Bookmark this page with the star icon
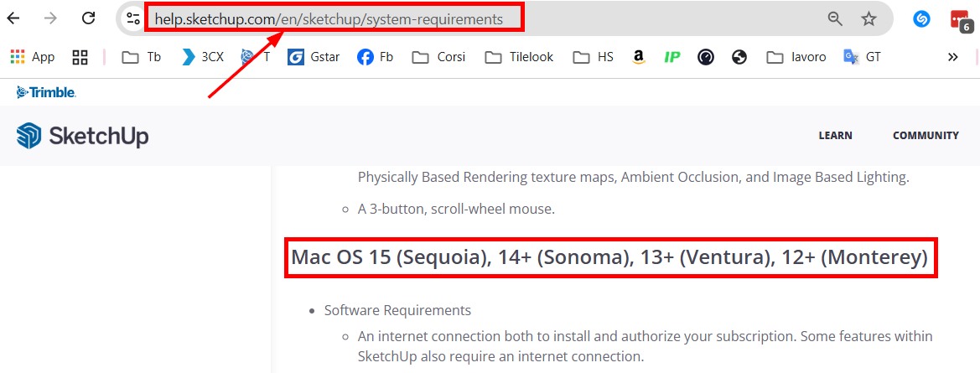This screenshot has height=373, width=980. (x=869, y=18)
